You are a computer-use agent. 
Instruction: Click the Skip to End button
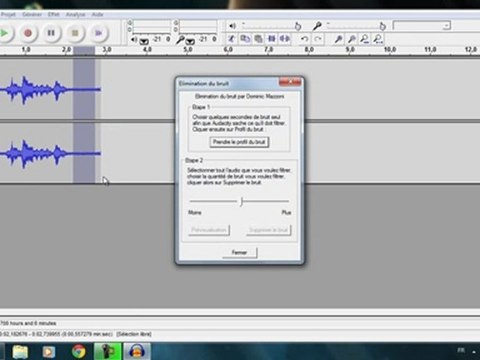click(98, 33)
